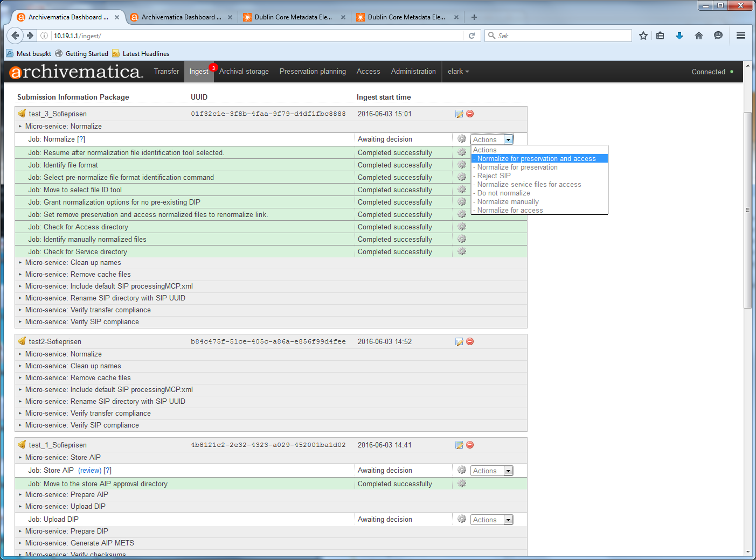The image size is (756, 560).
Task: Click gear icon for Check for Service directory
Action: 462,251
